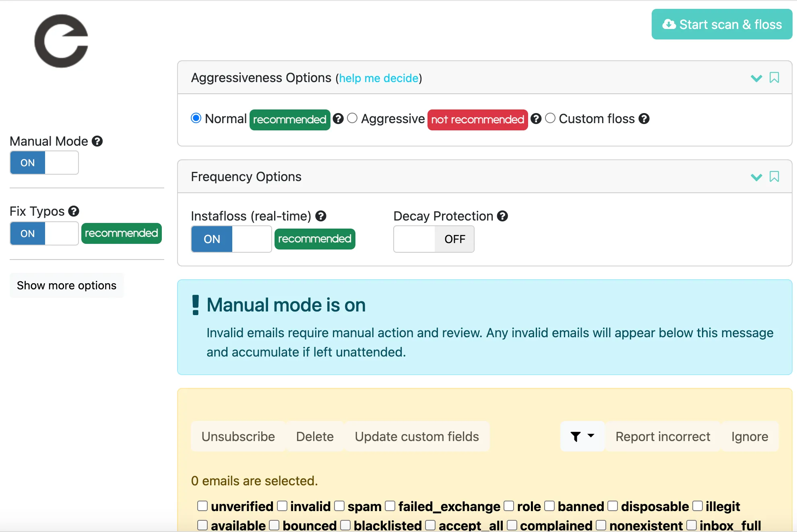Screen dimensions: 797x532
Task: Click the Ignore button
Action: pos(750,437)
